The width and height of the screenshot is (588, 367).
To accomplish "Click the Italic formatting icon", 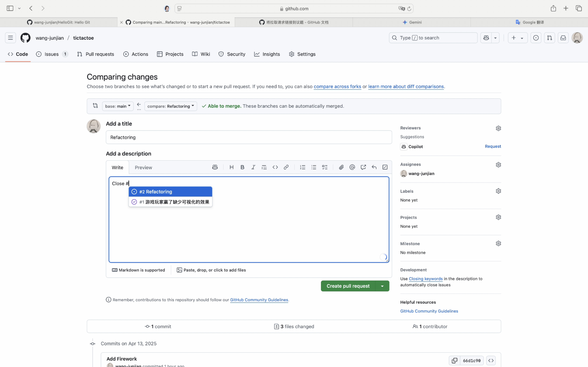I will coord(253,167).
